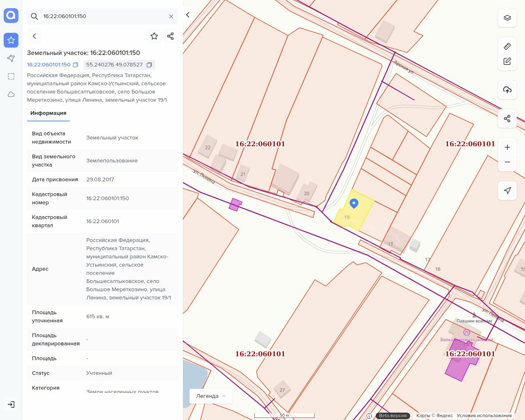
Task: Open the Информация tab
Action: 48,113
